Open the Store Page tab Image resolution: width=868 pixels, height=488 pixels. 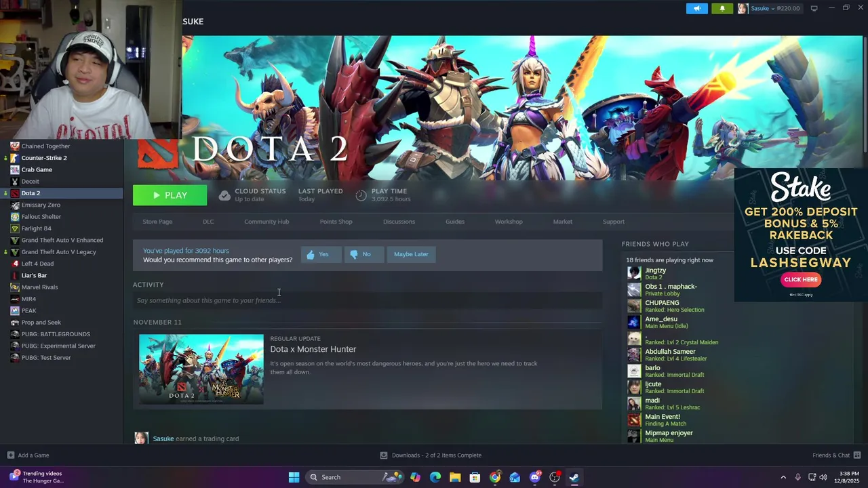pos(157,222)
